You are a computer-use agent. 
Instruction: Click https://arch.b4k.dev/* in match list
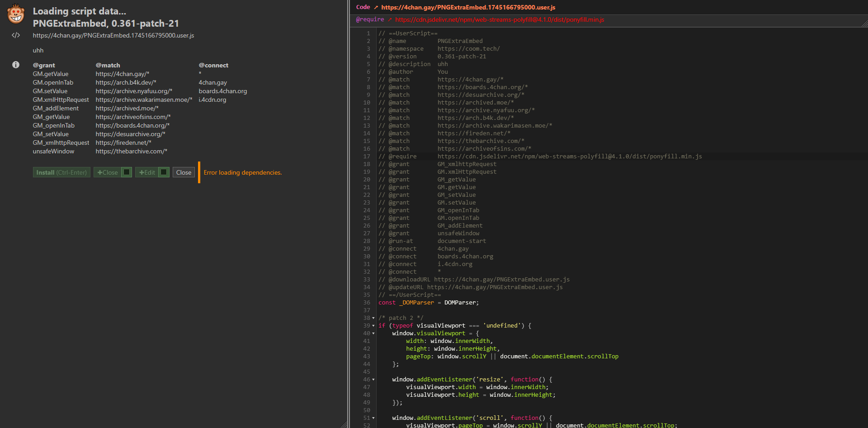point(126,82)
